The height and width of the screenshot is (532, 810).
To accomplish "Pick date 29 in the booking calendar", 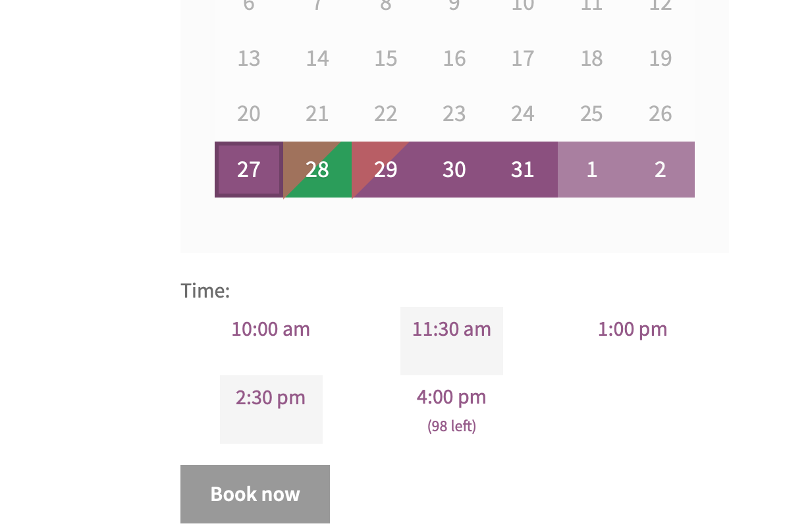I will point(386,169).
